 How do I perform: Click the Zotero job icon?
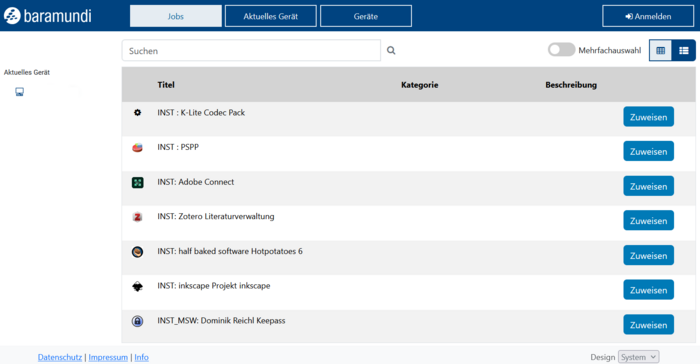click(x=138, y=217)
